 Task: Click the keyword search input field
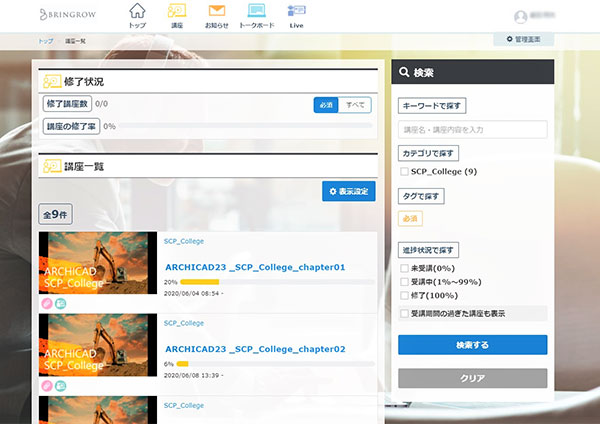472,130
